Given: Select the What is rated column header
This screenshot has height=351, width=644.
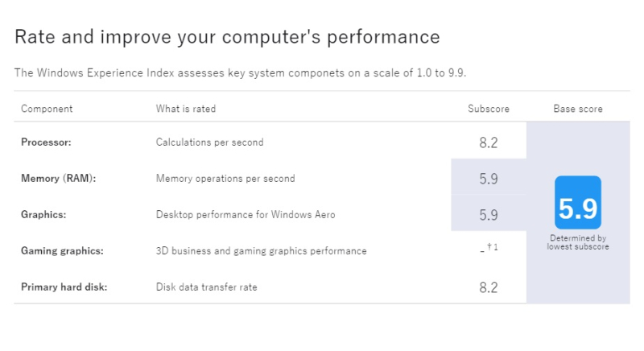Looking at the screenshot, I should pyautogui.click(x=186, y=109).
